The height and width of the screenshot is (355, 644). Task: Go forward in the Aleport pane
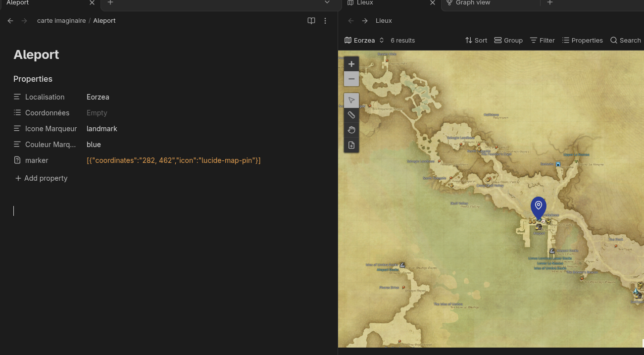24,21
